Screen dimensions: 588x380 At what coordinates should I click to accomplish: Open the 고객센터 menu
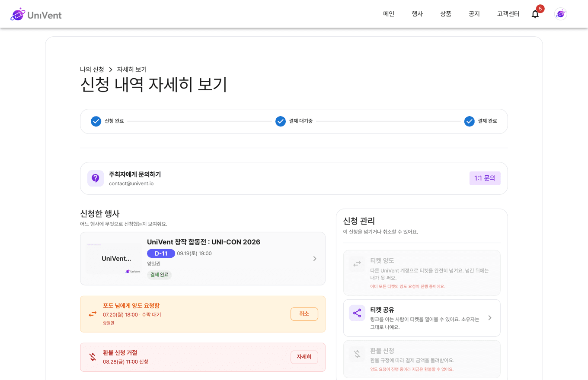[508, 14]
